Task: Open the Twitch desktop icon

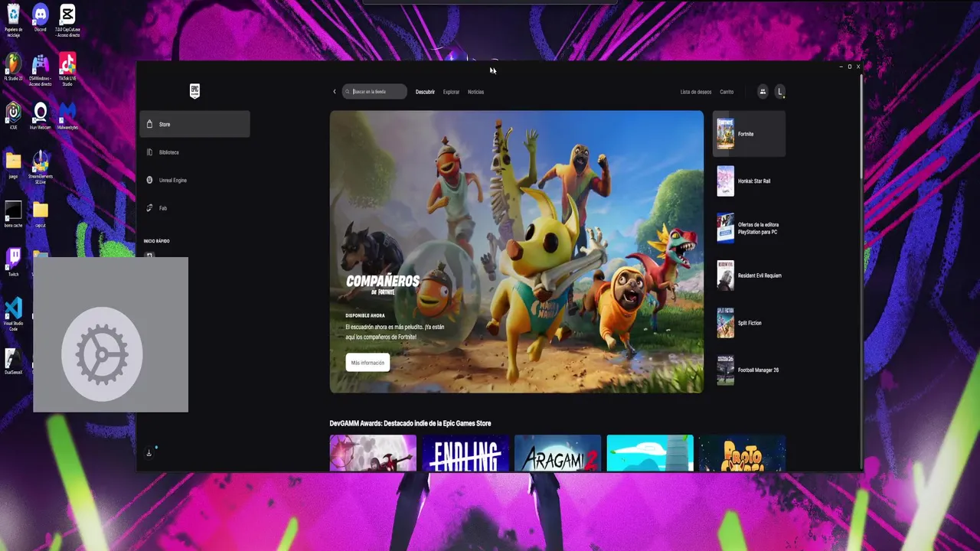Action: pyautogui.click(x=13, y=262)
